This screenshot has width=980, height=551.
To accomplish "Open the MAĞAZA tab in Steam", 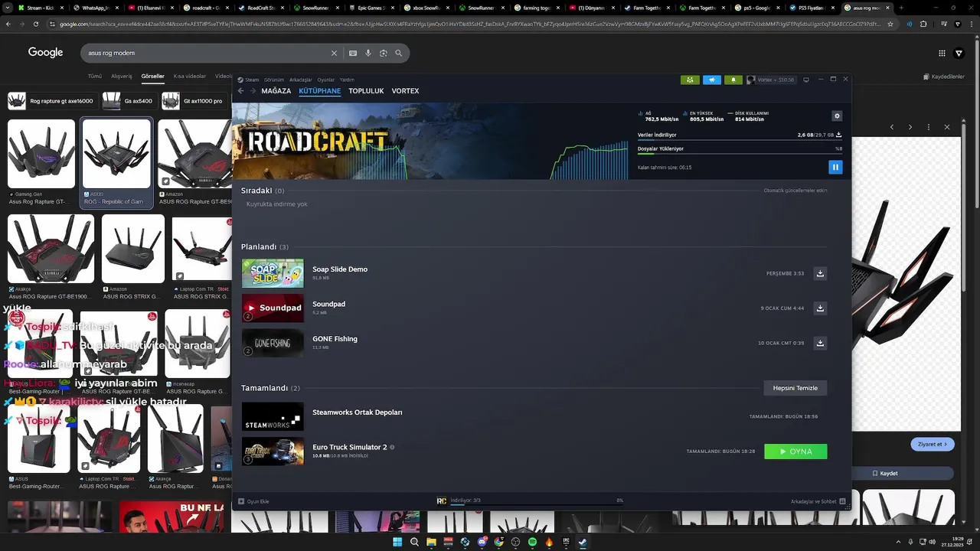I will click(x=276, y=90).
